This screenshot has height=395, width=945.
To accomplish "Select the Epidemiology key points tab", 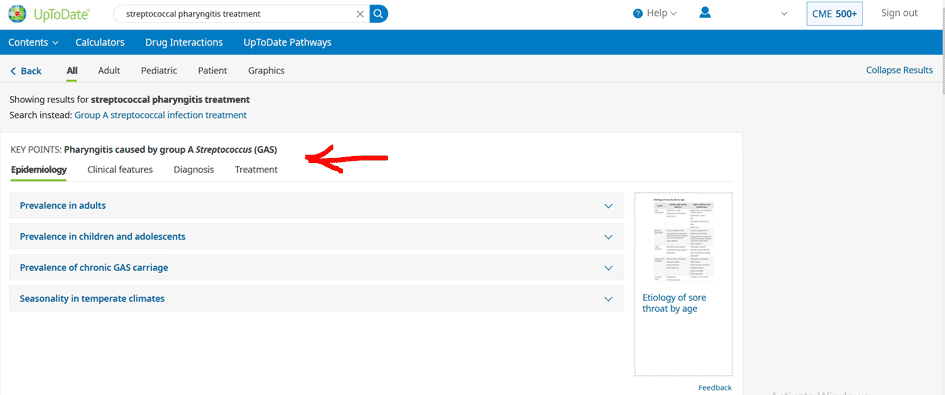I will coord(39,169).
